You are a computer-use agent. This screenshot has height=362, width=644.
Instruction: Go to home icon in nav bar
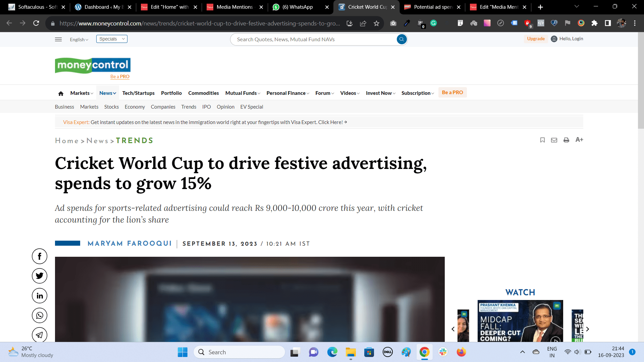point(61,94)
